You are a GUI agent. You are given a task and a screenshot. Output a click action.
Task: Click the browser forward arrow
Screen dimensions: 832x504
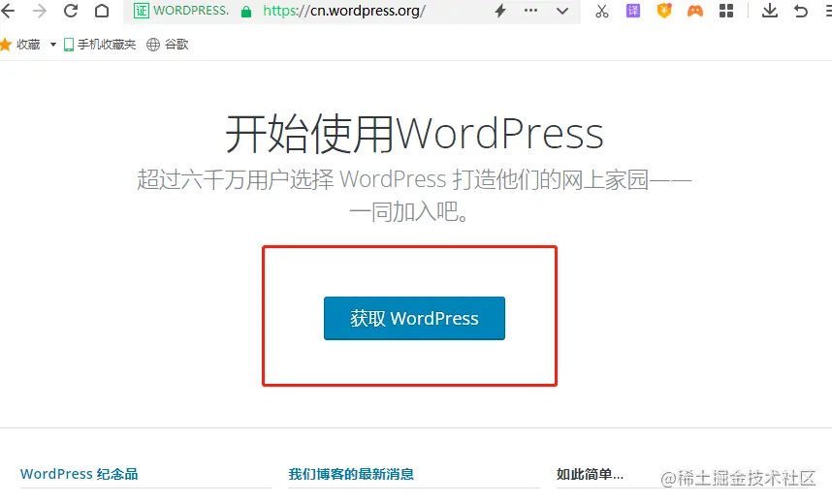pos(39,11)
